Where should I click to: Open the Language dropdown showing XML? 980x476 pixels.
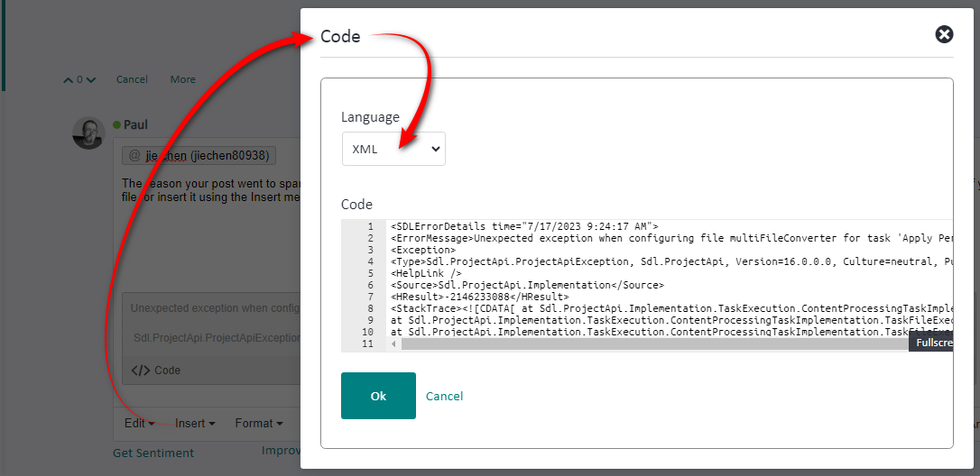tap(393, 149)
